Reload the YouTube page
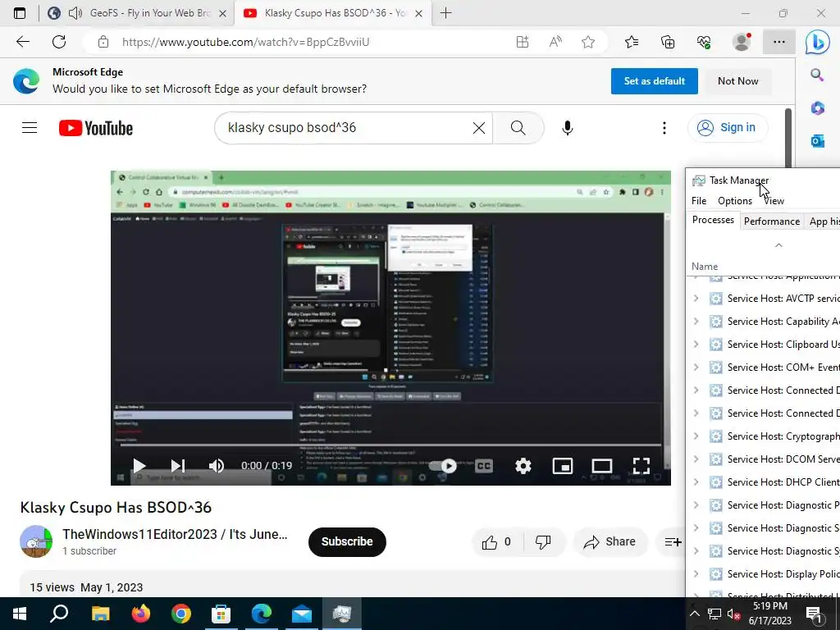 coord(59,42)
